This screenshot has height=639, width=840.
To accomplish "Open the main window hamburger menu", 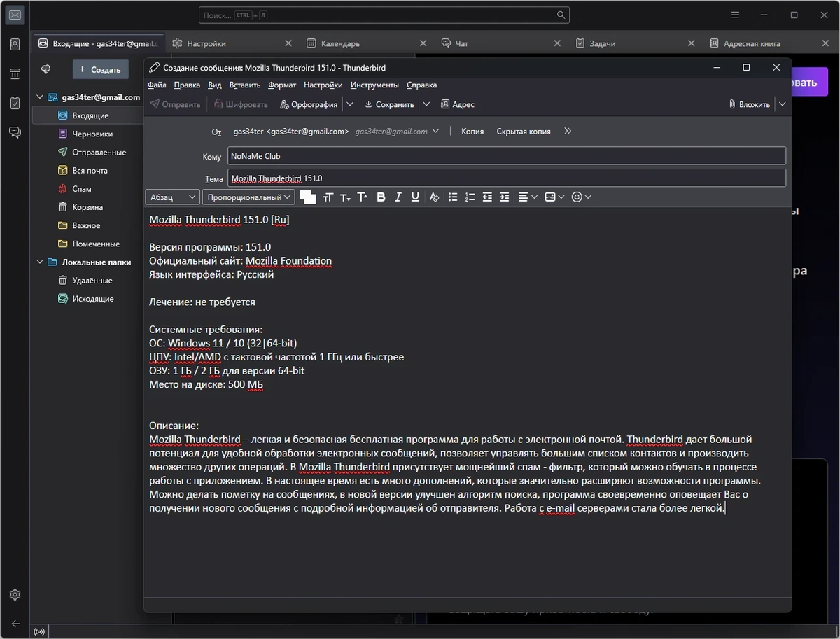I will coord(735,15).
